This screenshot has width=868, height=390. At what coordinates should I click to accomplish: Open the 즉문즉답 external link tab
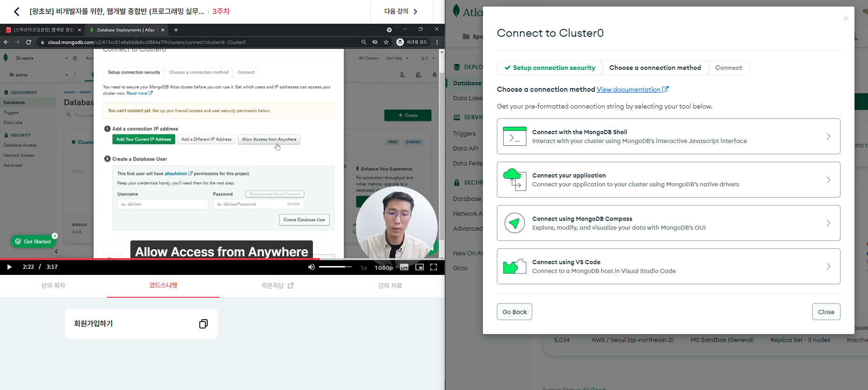tap(277, 286)
